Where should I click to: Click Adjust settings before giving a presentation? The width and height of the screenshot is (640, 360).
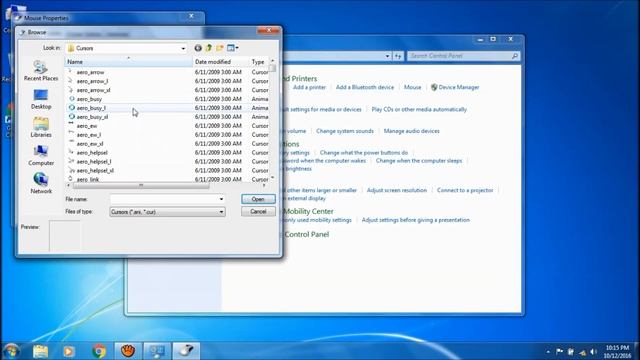pyautogui.click(x=416, y=220)
